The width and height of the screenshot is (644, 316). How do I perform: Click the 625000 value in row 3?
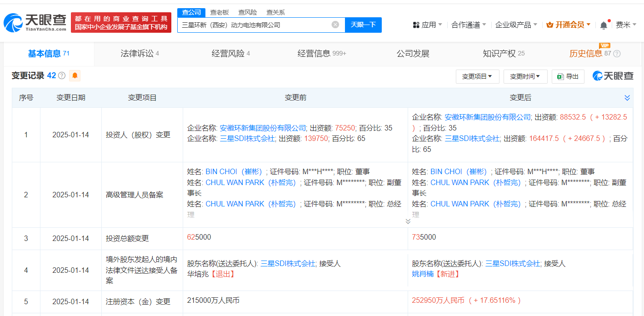[x=199, y=237]
